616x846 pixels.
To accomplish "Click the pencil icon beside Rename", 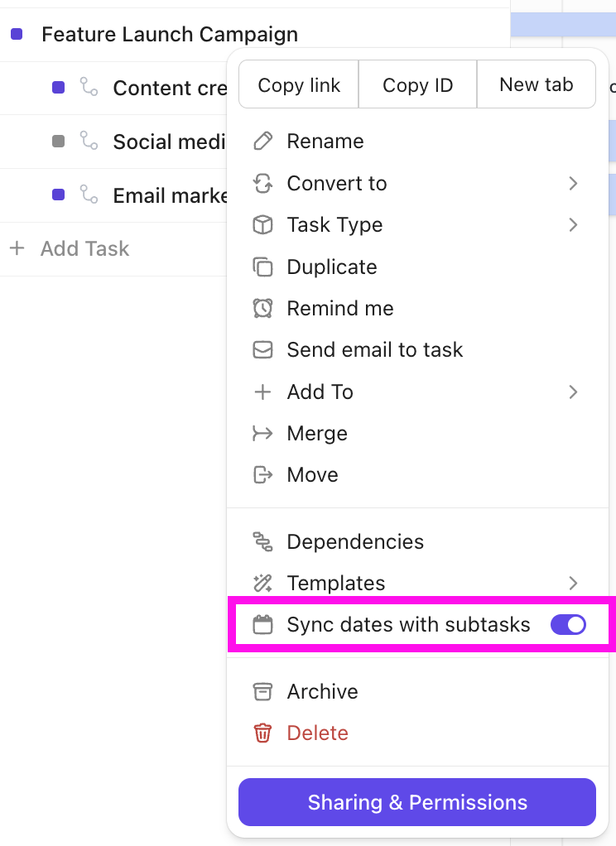I will coord(263,142).
